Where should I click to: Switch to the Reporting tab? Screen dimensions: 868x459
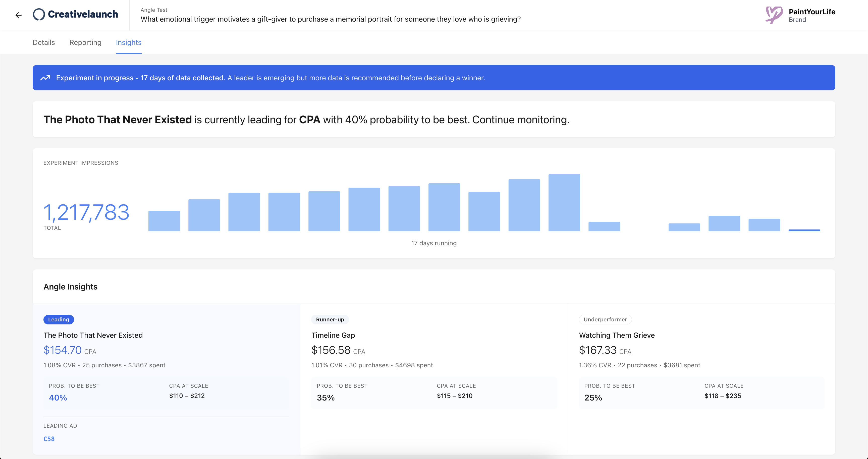point(85,42)
